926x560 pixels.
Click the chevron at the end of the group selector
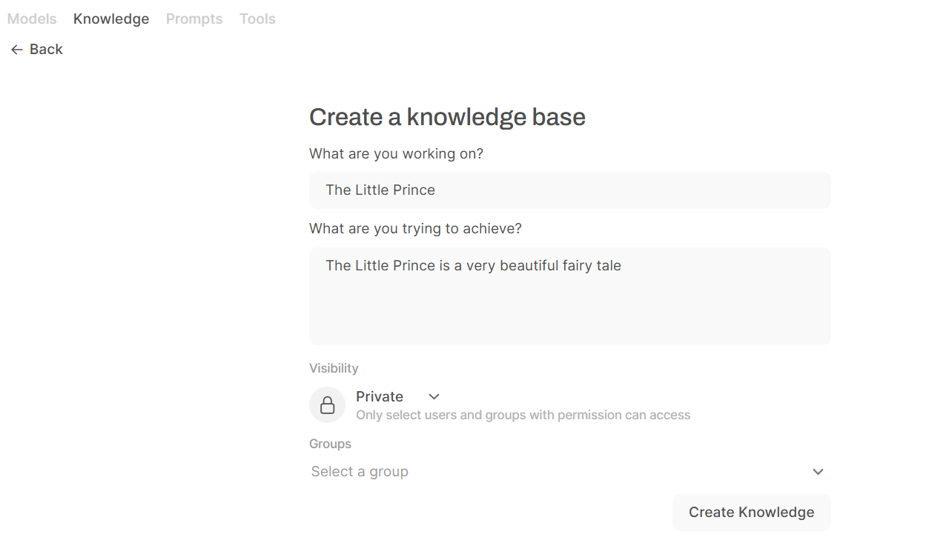tap(818, 472)
